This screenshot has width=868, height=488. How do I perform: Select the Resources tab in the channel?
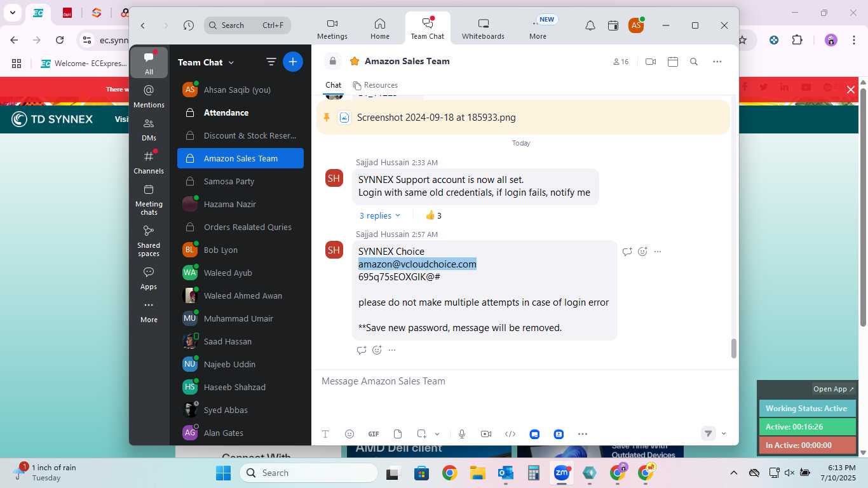pos(376,85)
